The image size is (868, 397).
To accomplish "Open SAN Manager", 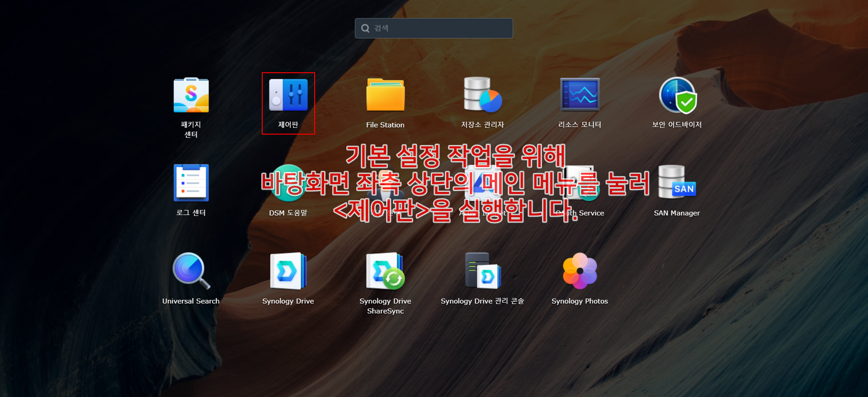I will [677, 182].
